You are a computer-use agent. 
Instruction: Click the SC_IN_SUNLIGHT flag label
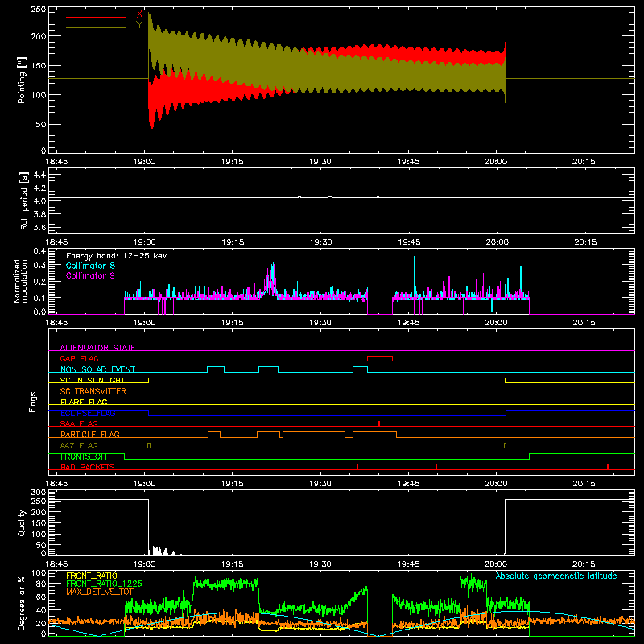93,380
